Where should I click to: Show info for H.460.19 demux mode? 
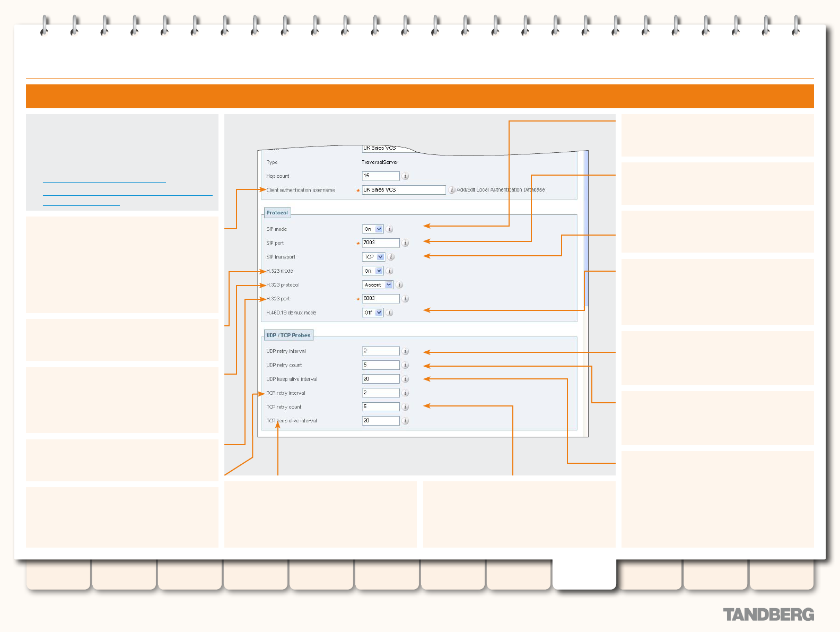point(389,313)
